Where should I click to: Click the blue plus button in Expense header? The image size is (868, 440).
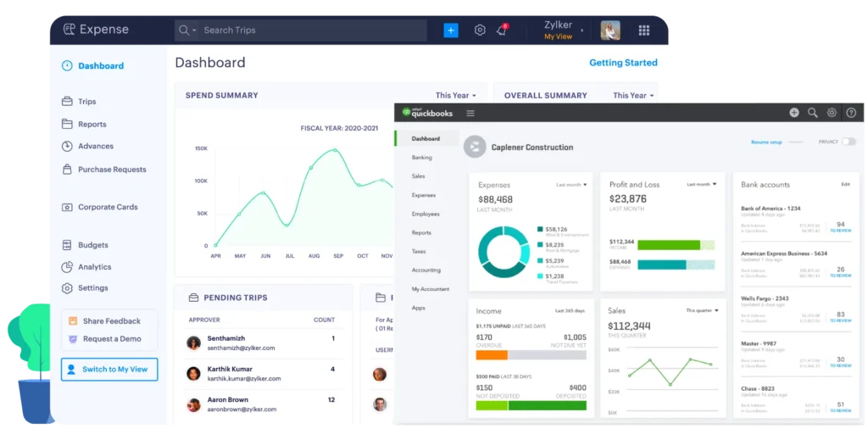(x=451, y=31)
